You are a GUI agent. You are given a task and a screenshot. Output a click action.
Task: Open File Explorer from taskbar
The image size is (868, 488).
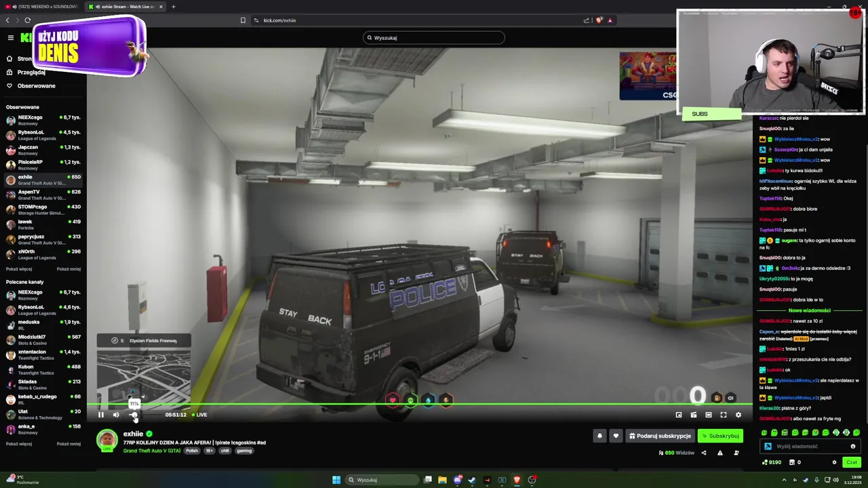click(442, 480)
